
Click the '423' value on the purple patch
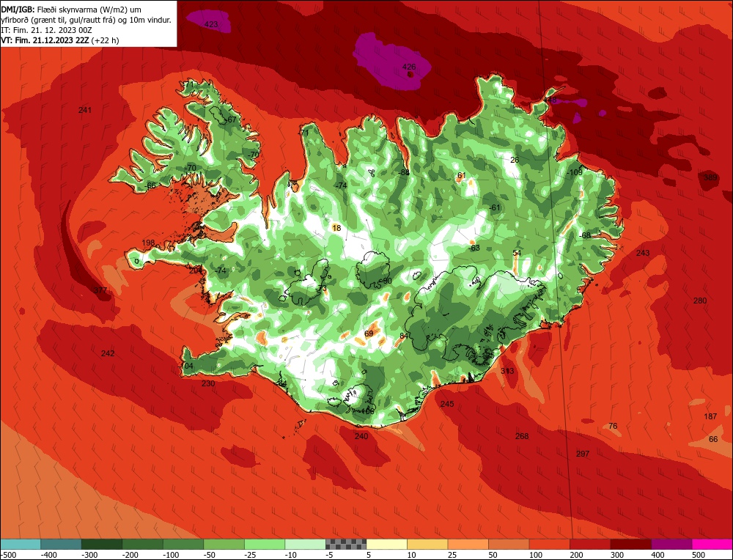click(x=211, y=24)
